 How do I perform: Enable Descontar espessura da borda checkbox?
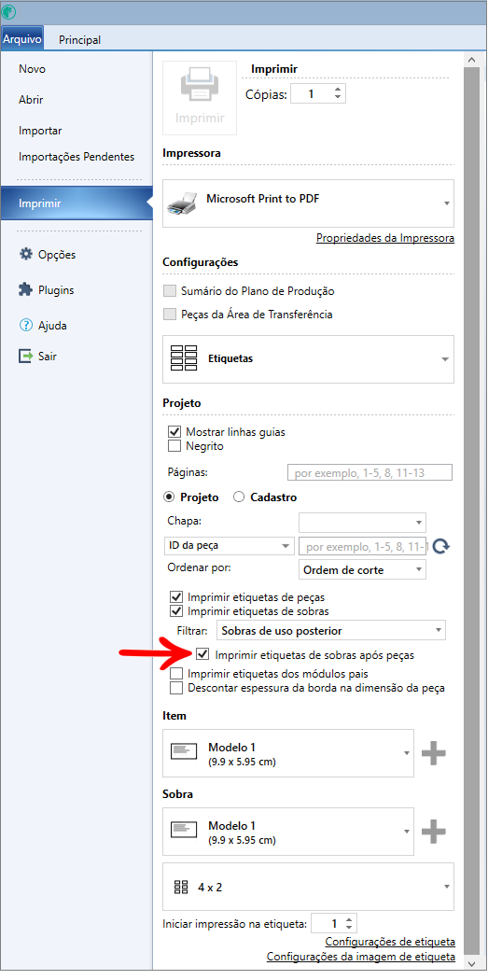pos(176,688)
